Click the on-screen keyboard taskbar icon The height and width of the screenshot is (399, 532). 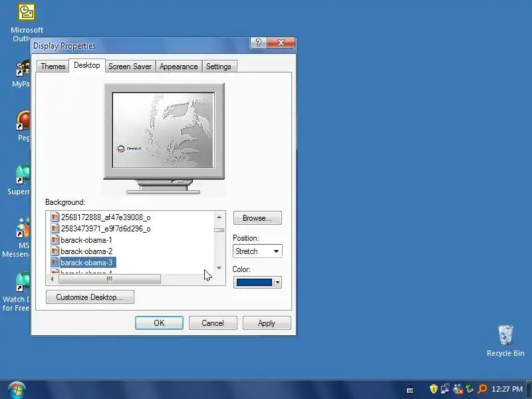point(410,390)
